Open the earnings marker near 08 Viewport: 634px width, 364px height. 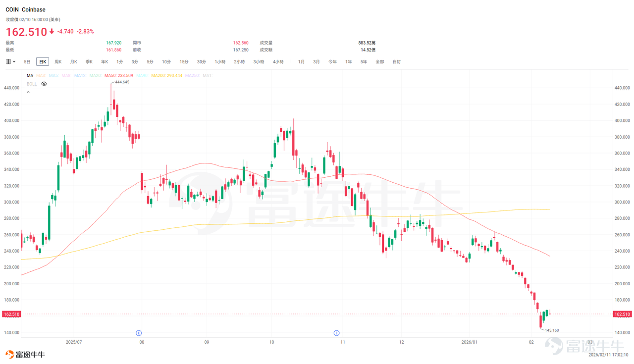coord(139,333)
